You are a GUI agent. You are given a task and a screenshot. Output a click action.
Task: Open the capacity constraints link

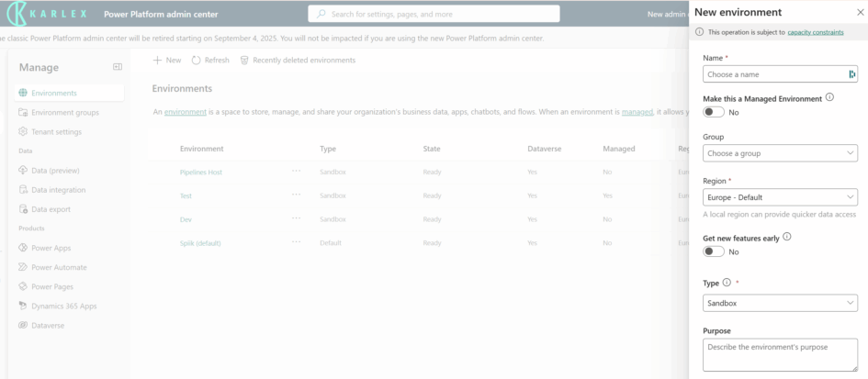[x=816, y=32]
